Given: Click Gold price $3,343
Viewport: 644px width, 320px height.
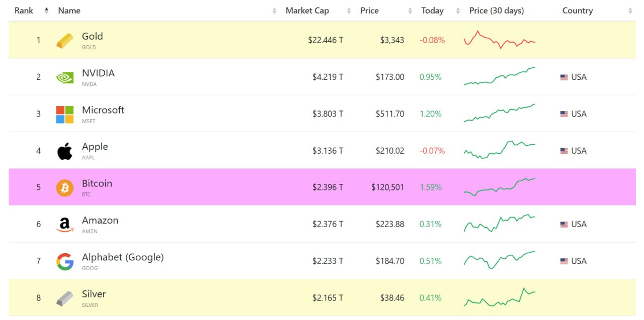Looking at the screenshot, I should click(x=392, y=40).
